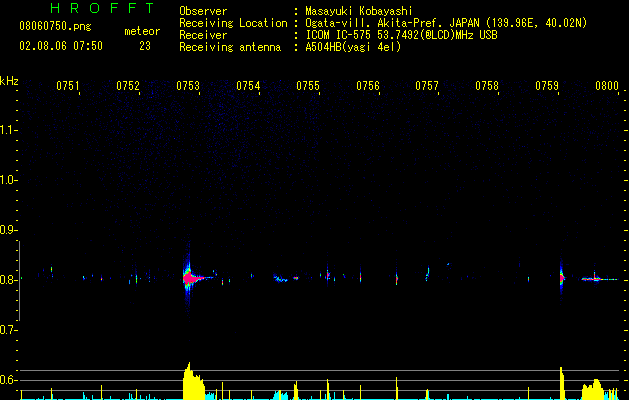Click the bright meteor echo after 0759
629x400 pixels.
(x=562, y=278)
